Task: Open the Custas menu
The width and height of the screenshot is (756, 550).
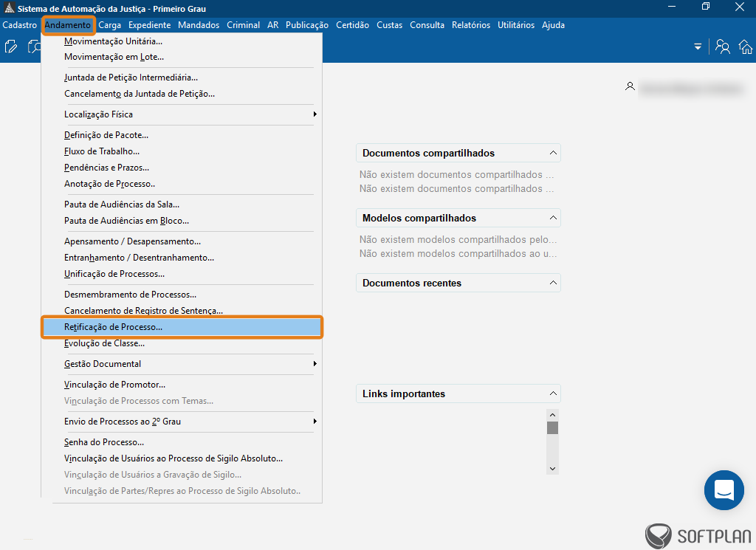Action: click(390, 25)
